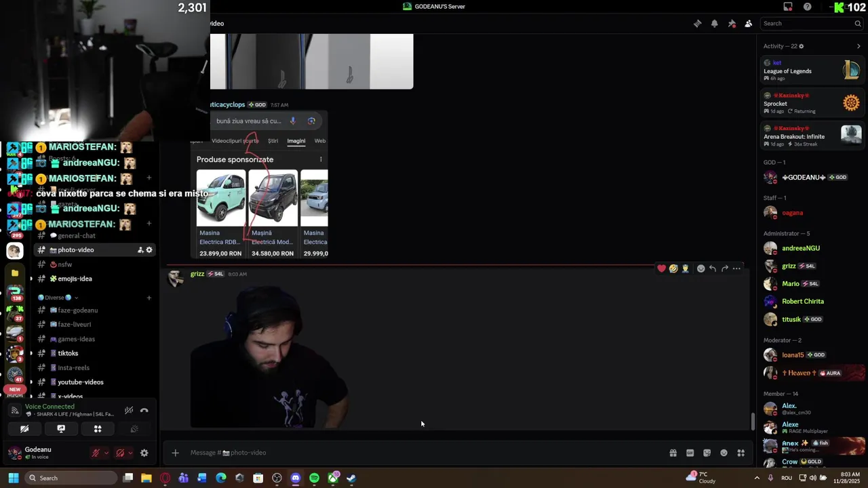Image resolution: width=868 pixels, height=488 pixels.
Task: Switch to Știri tab in the posted image
Action: [273, 141]
